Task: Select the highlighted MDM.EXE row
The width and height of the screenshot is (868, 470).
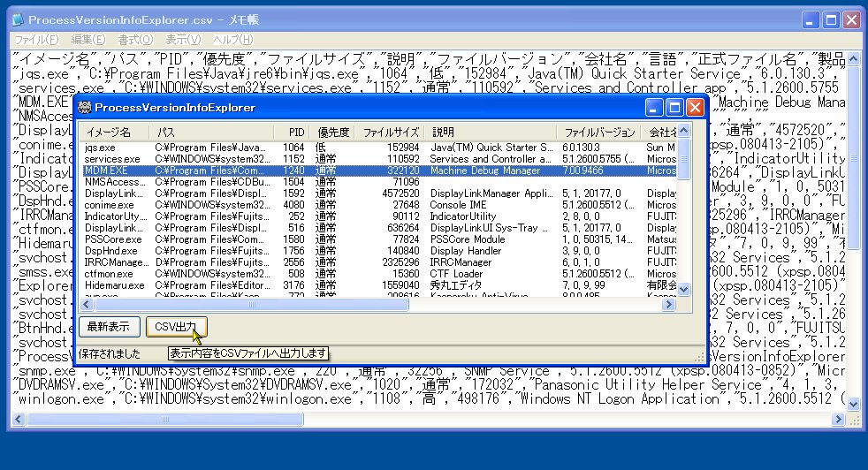Action: [x=379, y=171]
